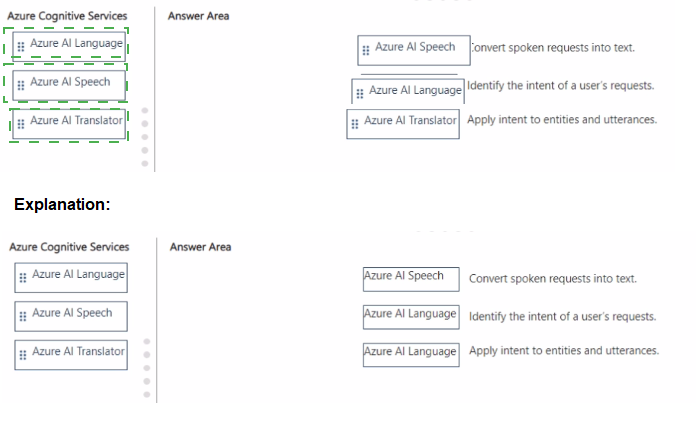Grab the grip icon of Azure AI Speech beside 'Convert spoken requests'
696x430 pixels.
366,51
